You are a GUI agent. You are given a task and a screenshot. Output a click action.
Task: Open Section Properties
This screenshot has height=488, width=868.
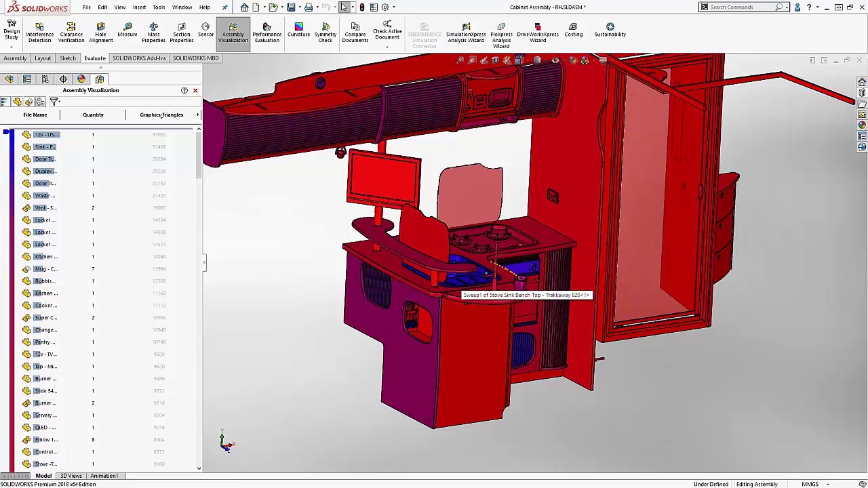(x=181, y=33)
